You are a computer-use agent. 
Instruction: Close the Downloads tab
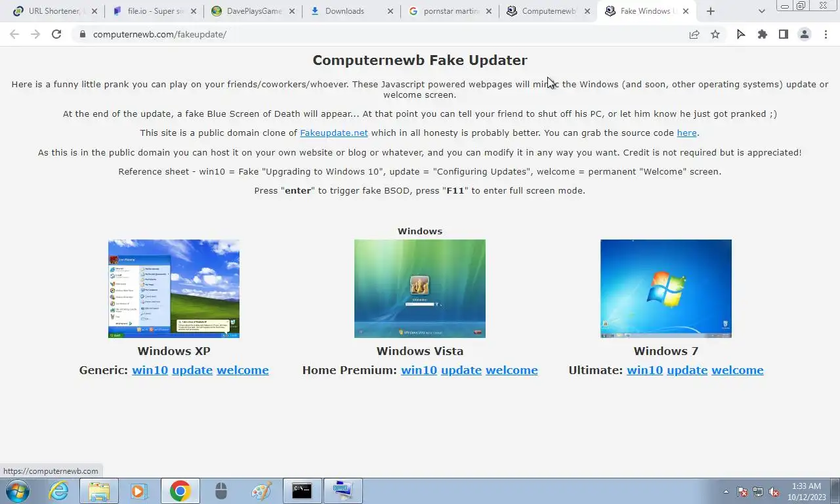click(x=390, y=11)
